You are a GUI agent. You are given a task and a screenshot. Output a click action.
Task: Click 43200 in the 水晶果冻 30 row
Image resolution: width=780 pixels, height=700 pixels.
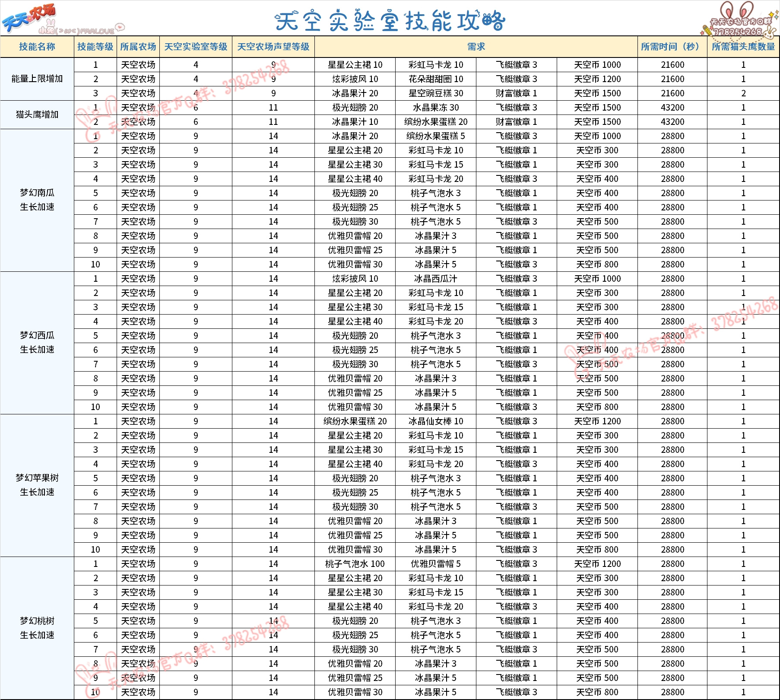click(x=672, y=108)
